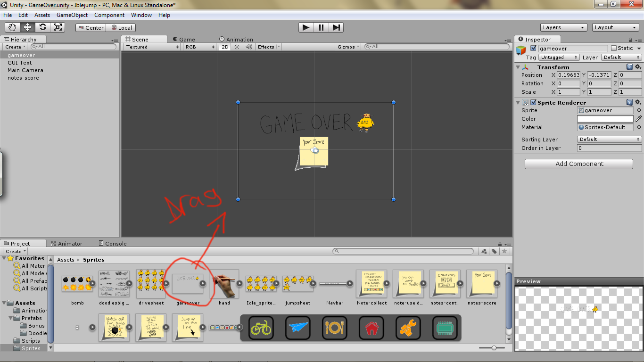Open Sprite Renderer help icon
The height and width of the screenshot is (362, 644).
tap(630, 102)
